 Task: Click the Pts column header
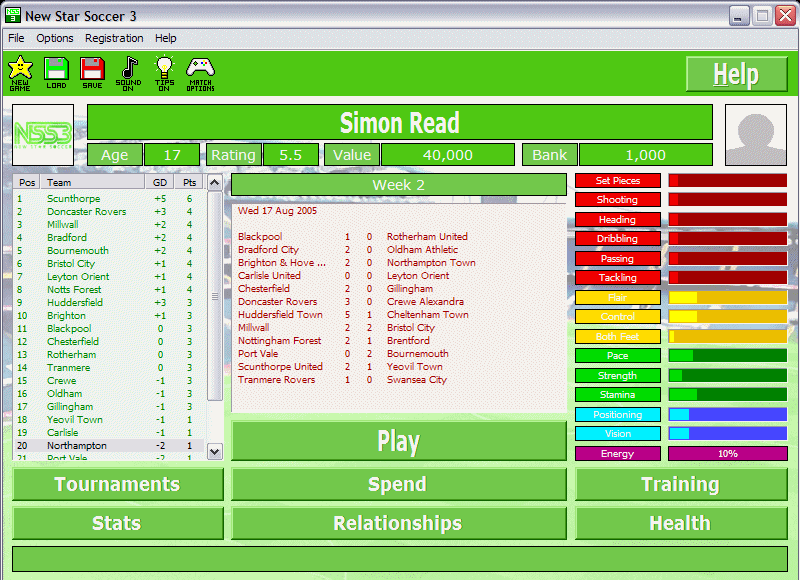(x=189, y=183)
